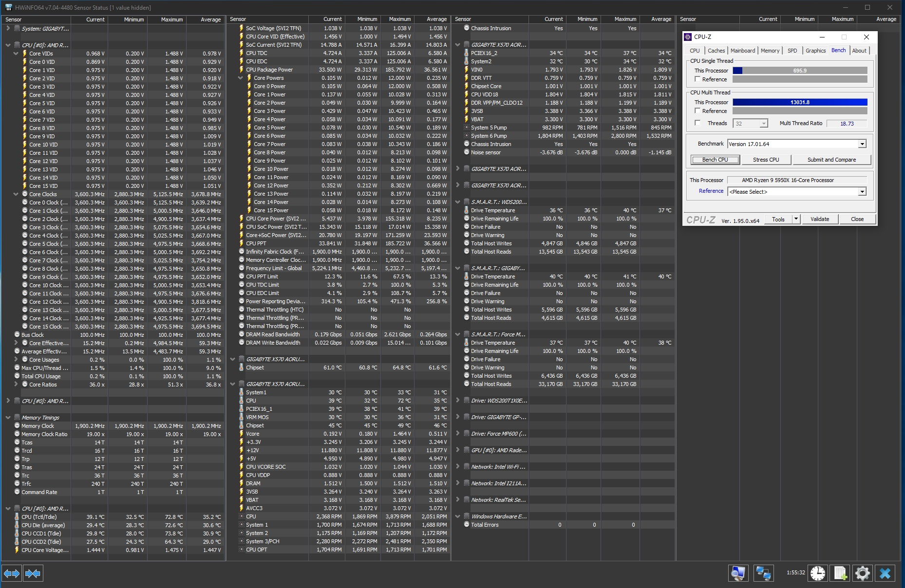
Task: Click the fan icon beside CPU OPT
Action: click(x=242, y=550)
